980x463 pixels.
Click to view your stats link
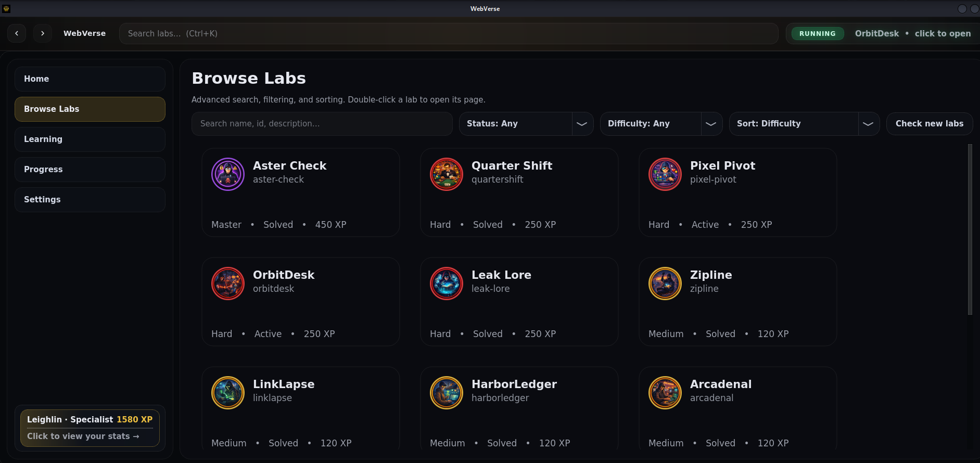tap(83, 436)
